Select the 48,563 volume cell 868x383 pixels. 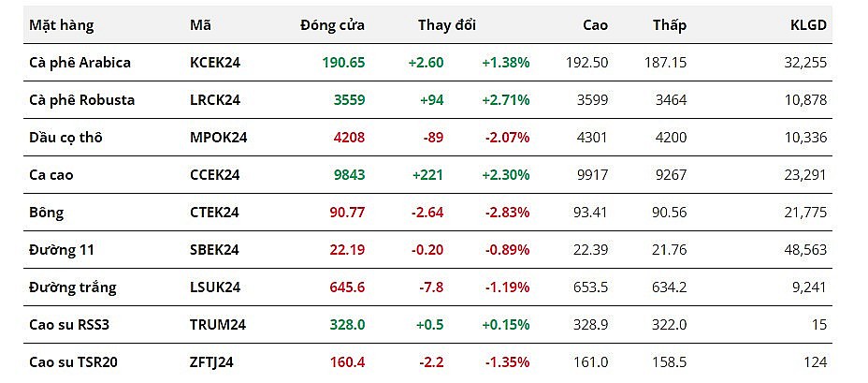pos(804,250)
